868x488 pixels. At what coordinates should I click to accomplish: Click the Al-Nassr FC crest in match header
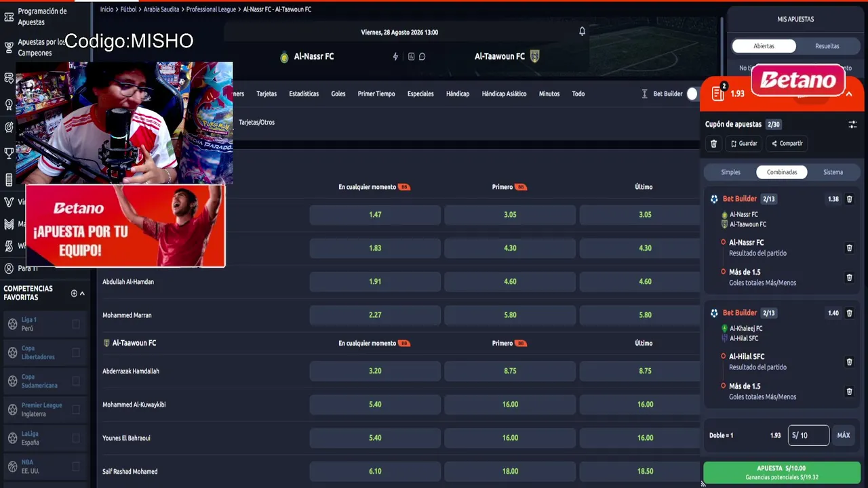point(285,57)
